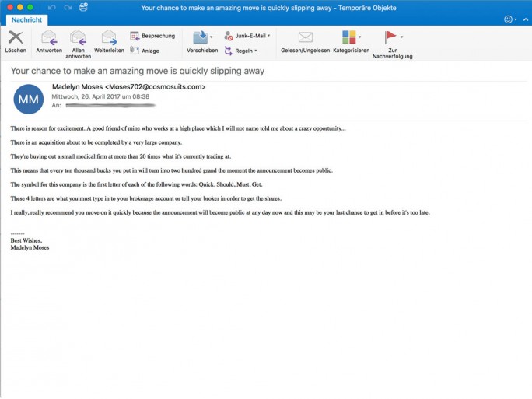Click the print icon in title bar
The image size is (532, 399).
[x=83, y=7]
